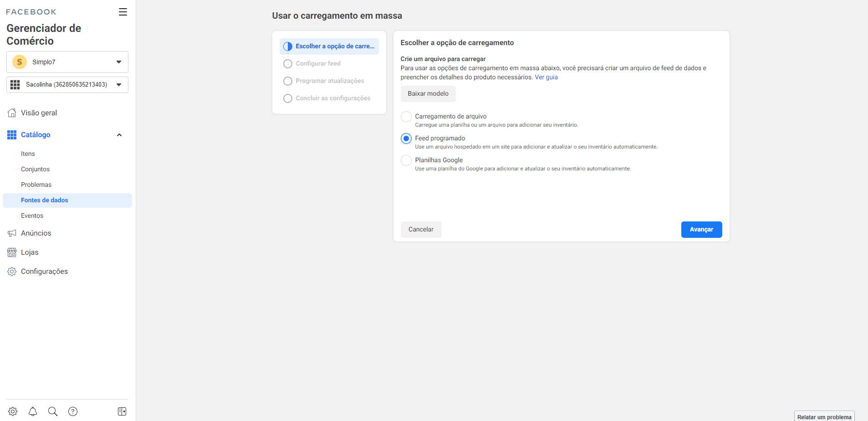868x421 pixels.
Task: Collapse sidebar with the panel toggle icon
Action: [x=122, y=411]
